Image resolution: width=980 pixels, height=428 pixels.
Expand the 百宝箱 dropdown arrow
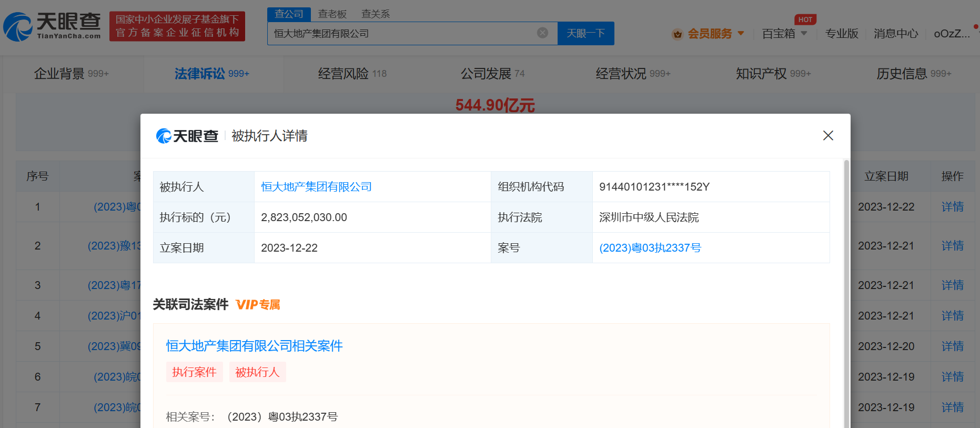tap(804, 33)
